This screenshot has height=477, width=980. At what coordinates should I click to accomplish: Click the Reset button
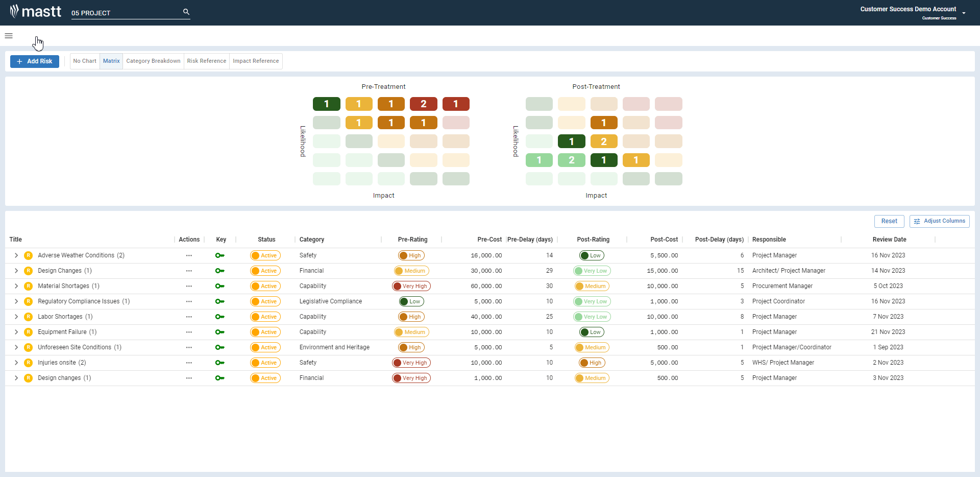coord(889,221)
